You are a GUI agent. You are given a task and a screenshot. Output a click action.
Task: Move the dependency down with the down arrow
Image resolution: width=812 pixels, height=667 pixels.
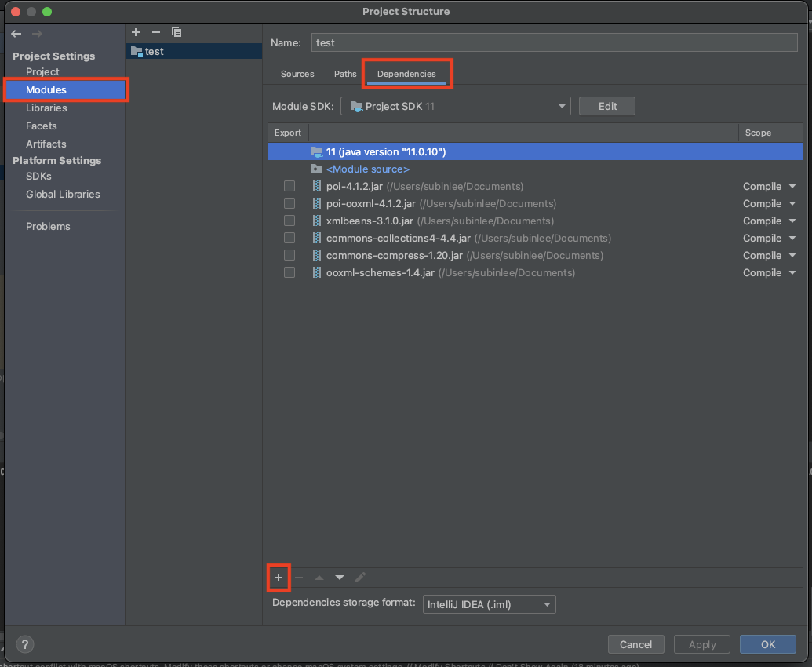(340, 578)
